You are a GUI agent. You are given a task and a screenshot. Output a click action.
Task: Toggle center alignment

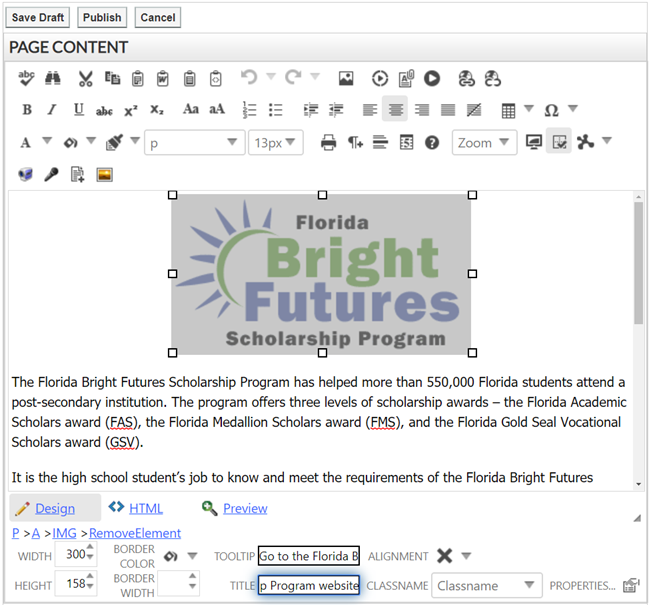[396, 110]
